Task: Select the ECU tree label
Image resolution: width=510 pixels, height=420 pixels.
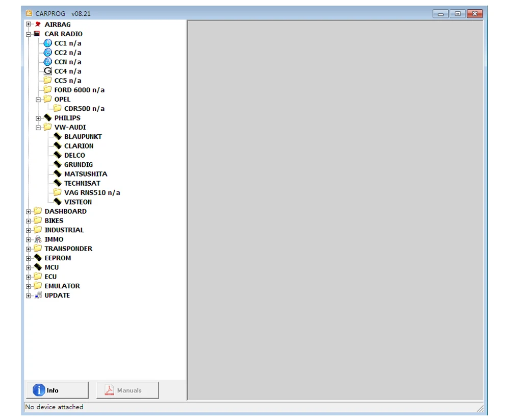Action: [50, 277]
